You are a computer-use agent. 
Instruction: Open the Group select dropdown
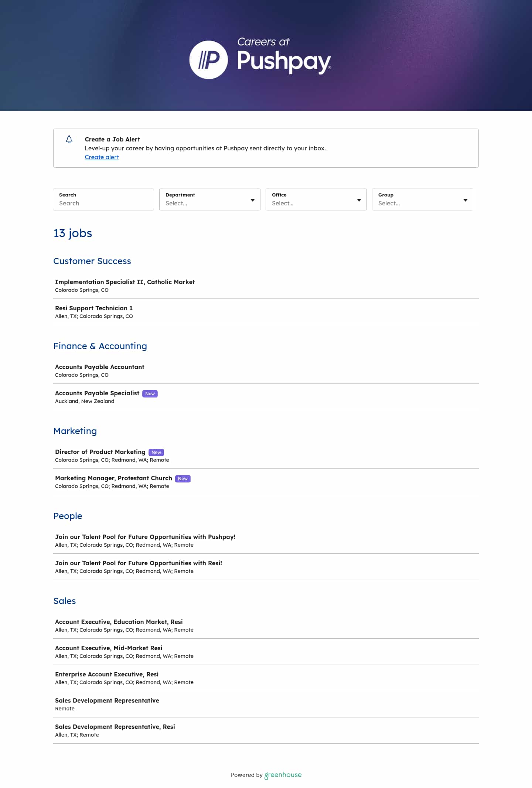(422, 199)
